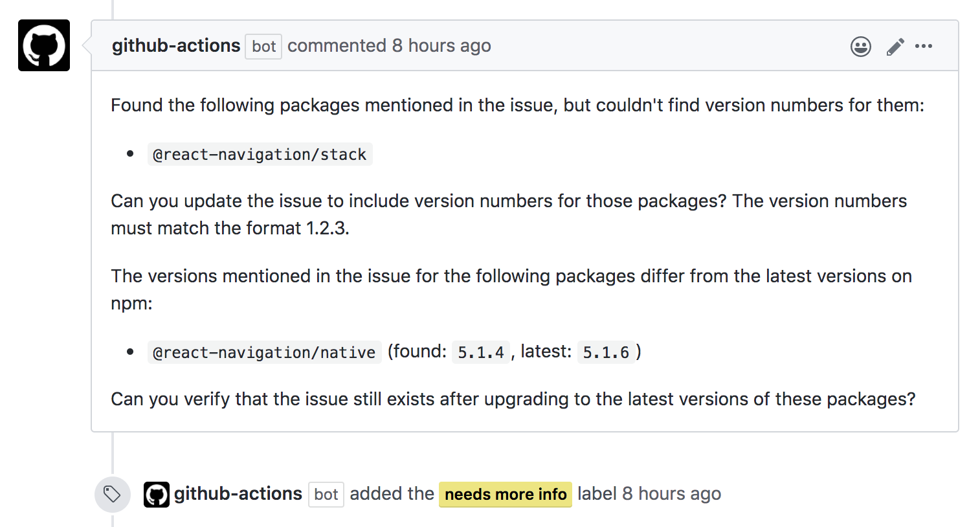This screenshot has height=527, width=980.
Task: Click the small github-actions avatar in the label event
Action: [156, 495]
